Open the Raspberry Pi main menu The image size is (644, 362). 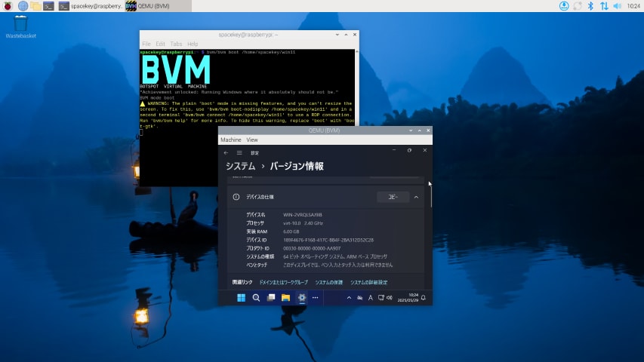click(8, 6)
